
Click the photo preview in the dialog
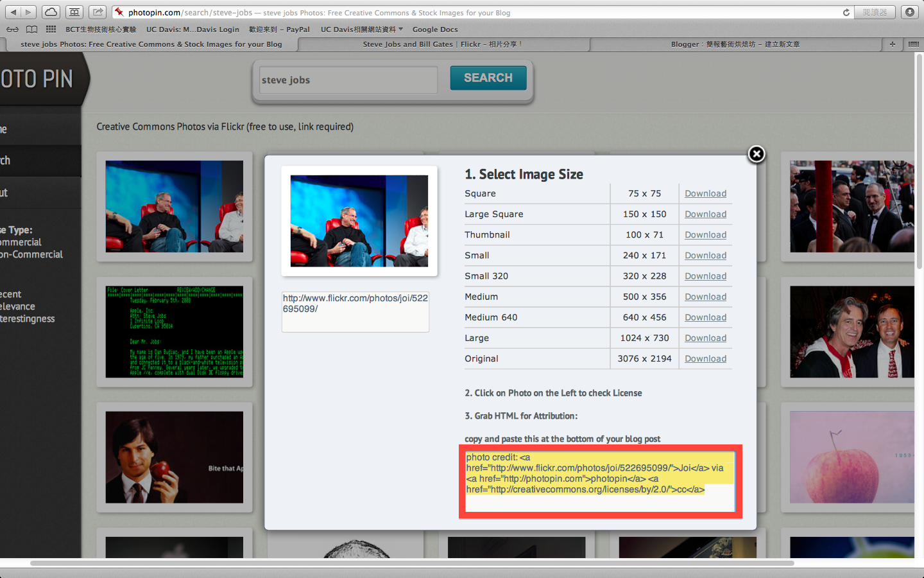pyautogui.click(x=359, y=221)
